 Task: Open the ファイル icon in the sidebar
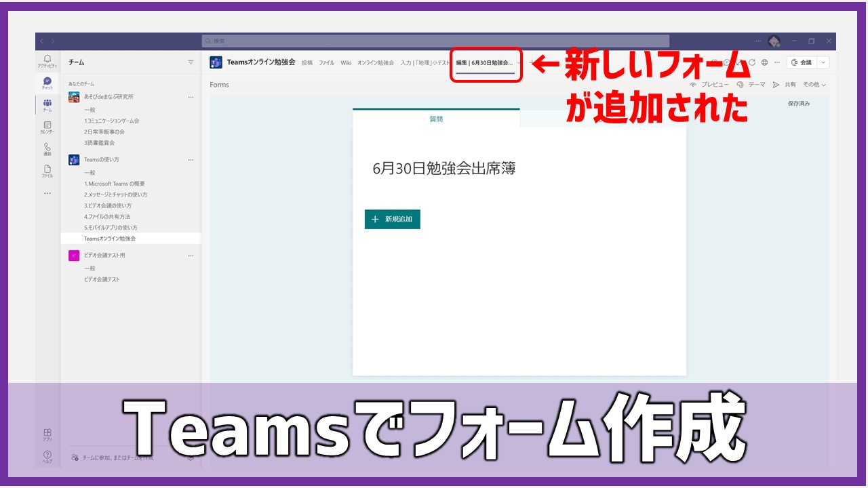47,171
